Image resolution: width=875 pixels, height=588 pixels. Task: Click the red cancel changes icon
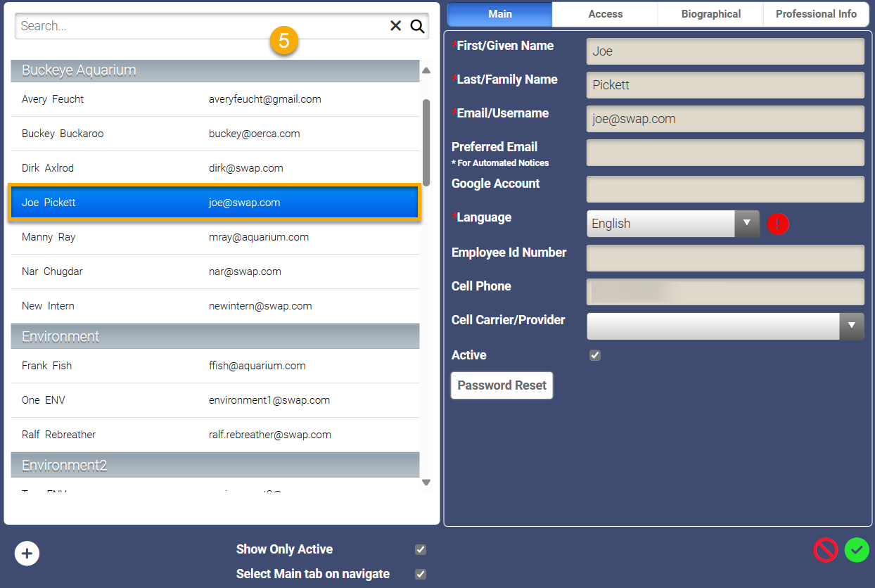click(x=826, y=549)
